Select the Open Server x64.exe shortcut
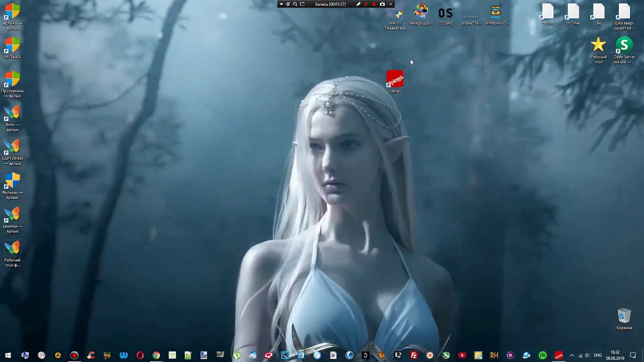Viewport: 644px width, 362px height. [624, 51]
